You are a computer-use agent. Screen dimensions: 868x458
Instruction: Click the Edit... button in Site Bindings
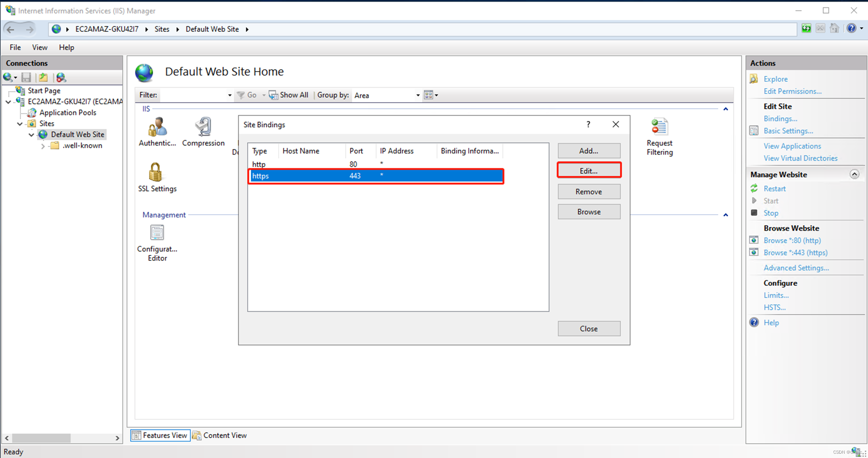588,171
